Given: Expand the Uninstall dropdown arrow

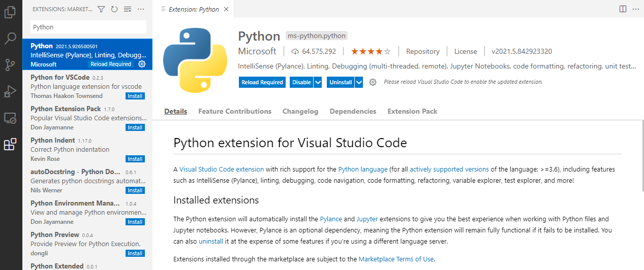Looking at the screenshot, I should 359,82.
